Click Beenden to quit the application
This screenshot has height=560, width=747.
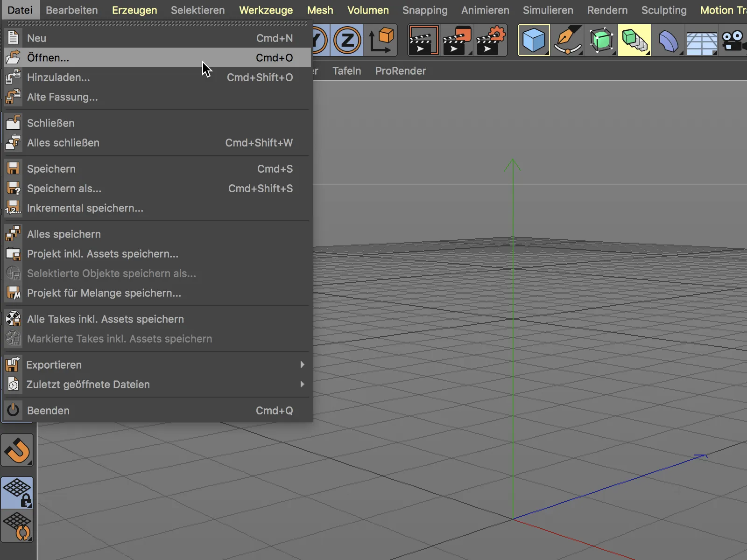tap(48, 410)
